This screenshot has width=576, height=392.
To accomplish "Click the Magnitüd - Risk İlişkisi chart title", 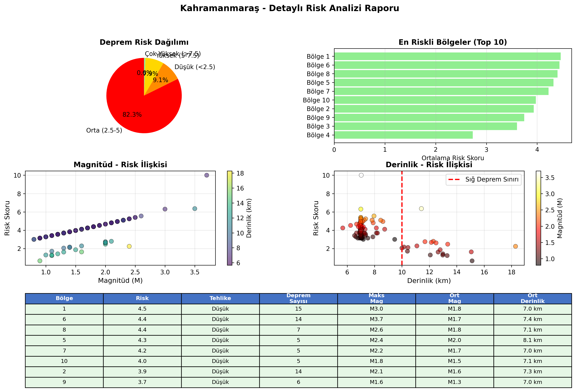I will point(120,165).
